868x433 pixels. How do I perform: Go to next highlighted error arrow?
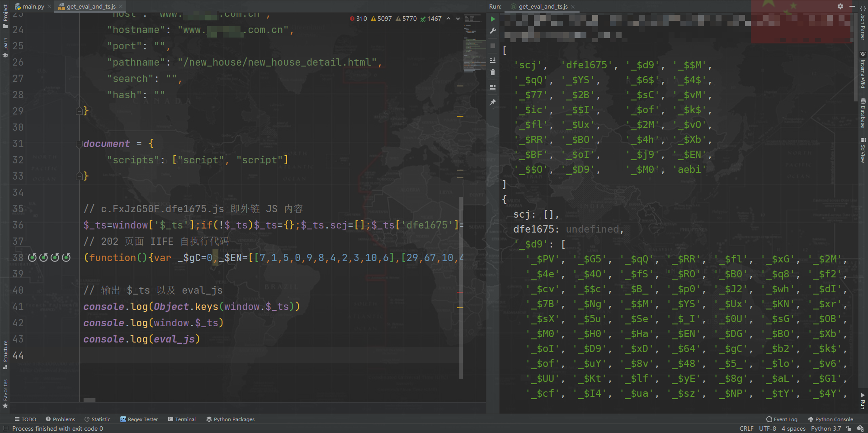[458, 19]
